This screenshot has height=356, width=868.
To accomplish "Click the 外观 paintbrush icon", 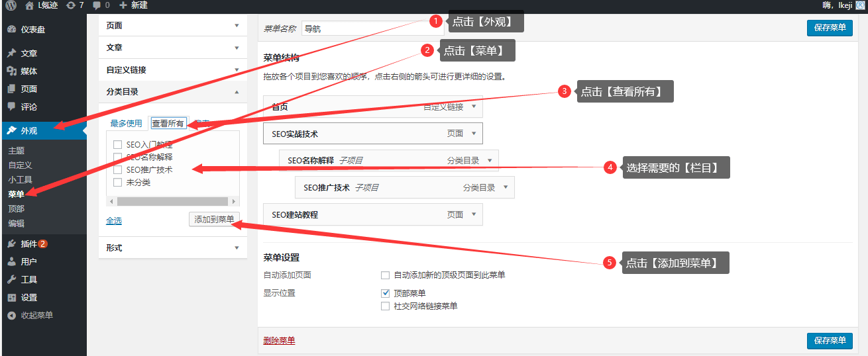I will point(11,131).
